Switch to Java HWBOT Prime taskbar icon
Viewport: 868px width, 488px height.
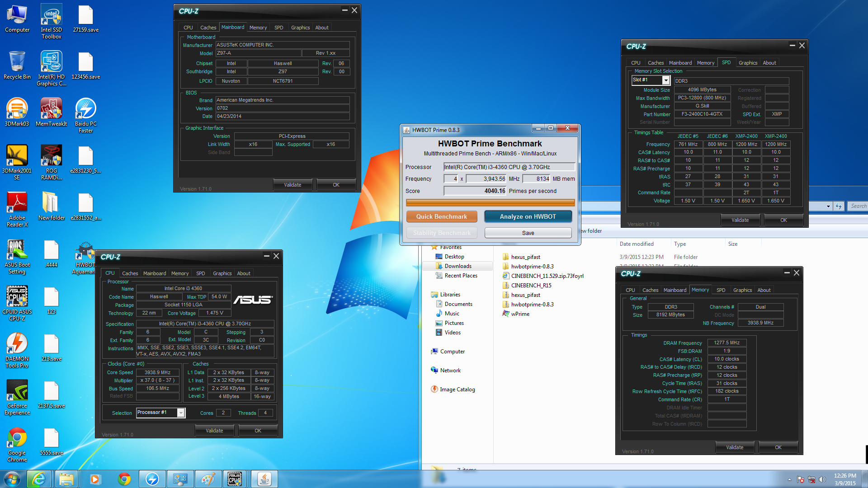click(264, 479)
